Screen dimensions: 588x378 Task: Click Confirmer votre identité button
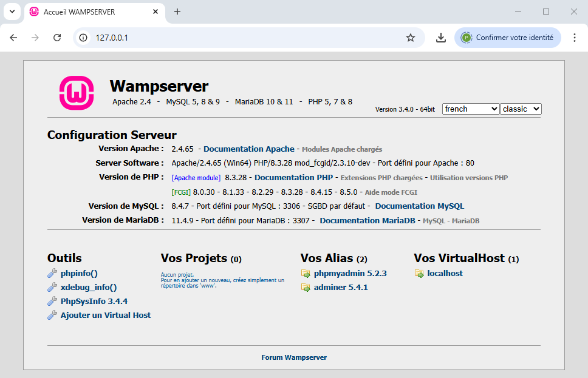point(507,38)
